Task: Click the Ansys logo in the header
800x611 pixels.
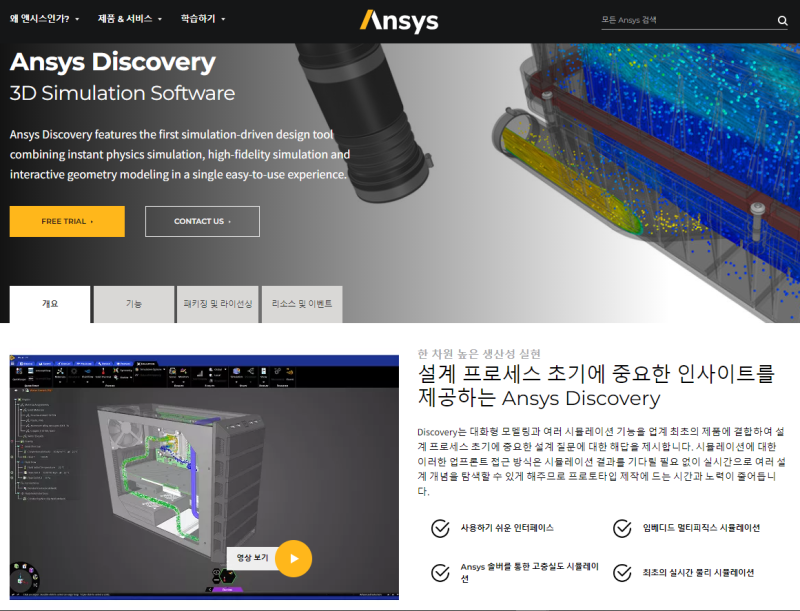Action: point(399,20)
